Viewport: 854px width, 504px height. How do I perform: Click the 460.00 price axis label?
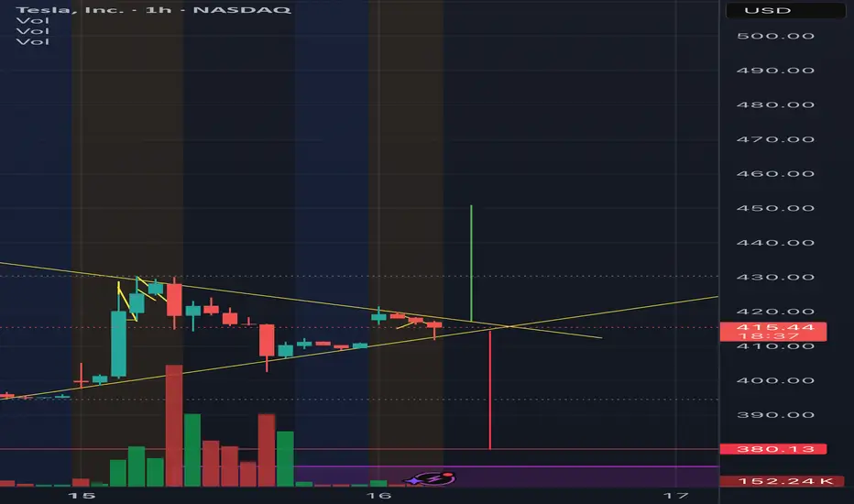tap(775, 174)
